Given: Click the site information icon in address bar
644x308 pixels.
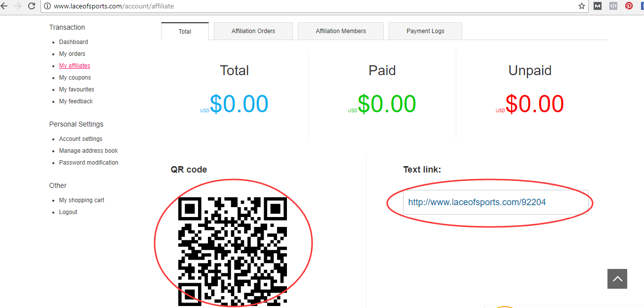Looking at the screenshot, I should (x=47, y=6).
